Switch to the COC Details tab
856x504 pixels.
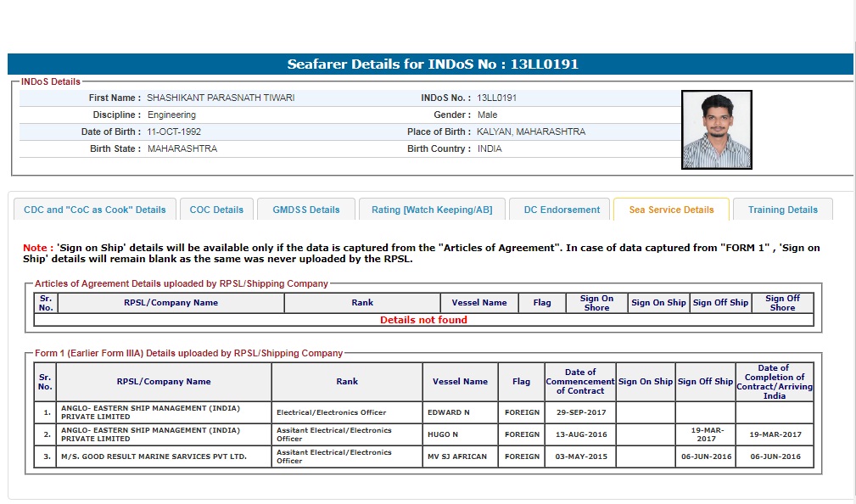[x=216, y=210]
